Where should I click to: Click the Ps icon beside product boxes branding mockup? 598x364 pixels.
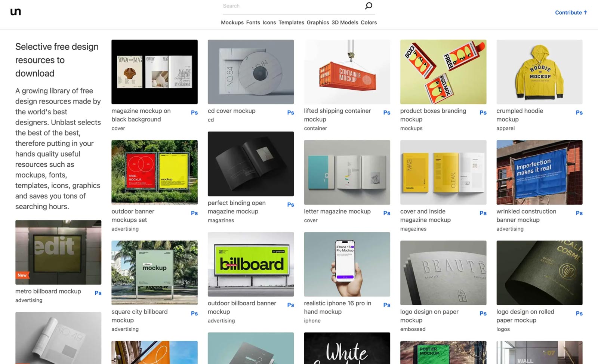[483, 112]
